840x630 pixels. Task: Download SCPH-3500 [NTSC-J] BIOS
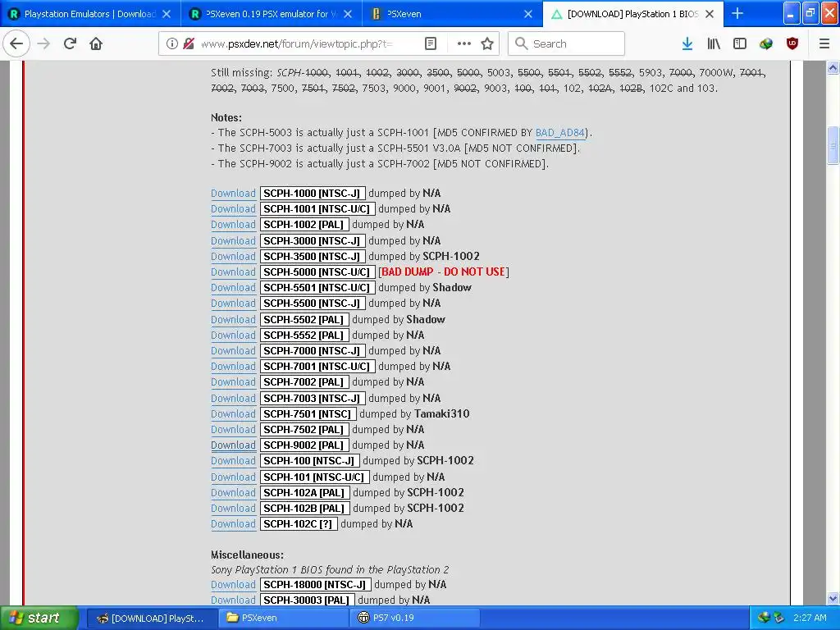point(233,257)
